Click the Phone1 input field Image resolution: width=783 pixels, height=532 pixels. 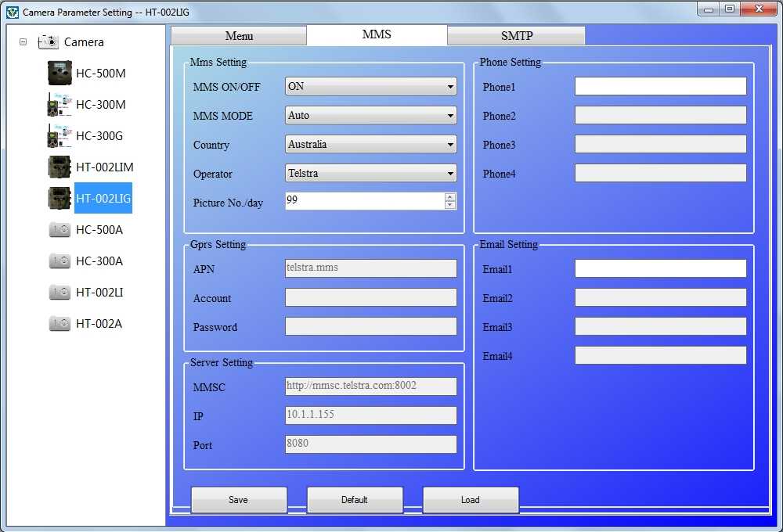click(660, 87)
